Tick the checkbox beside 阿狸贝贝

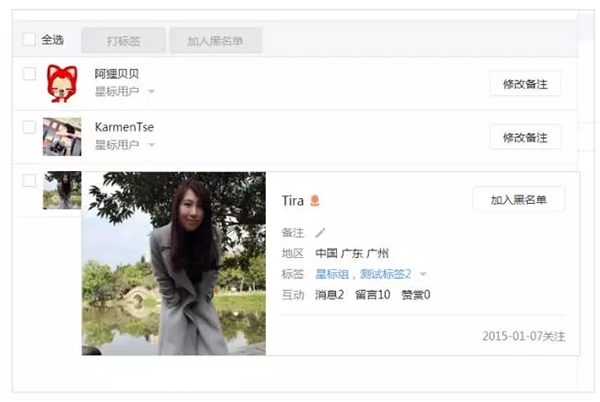point(29,74)
